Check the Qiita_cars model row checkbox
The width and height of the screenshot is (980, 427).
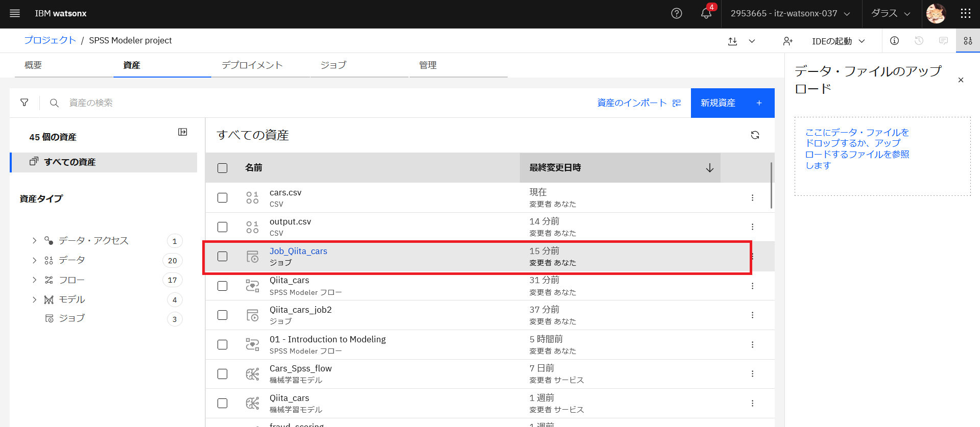click(x=222, y=403)
